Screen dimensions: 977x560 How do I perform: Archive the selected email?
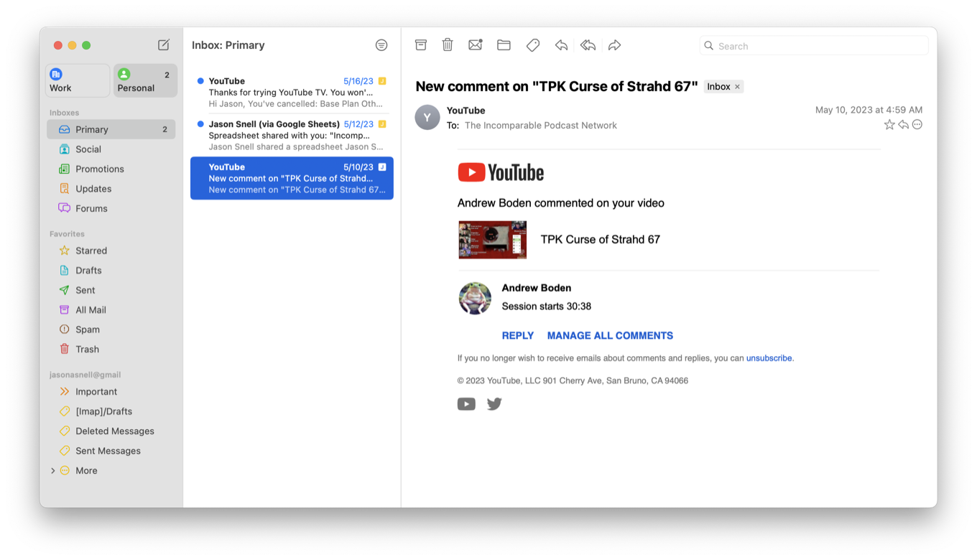(x=421, y=45)
